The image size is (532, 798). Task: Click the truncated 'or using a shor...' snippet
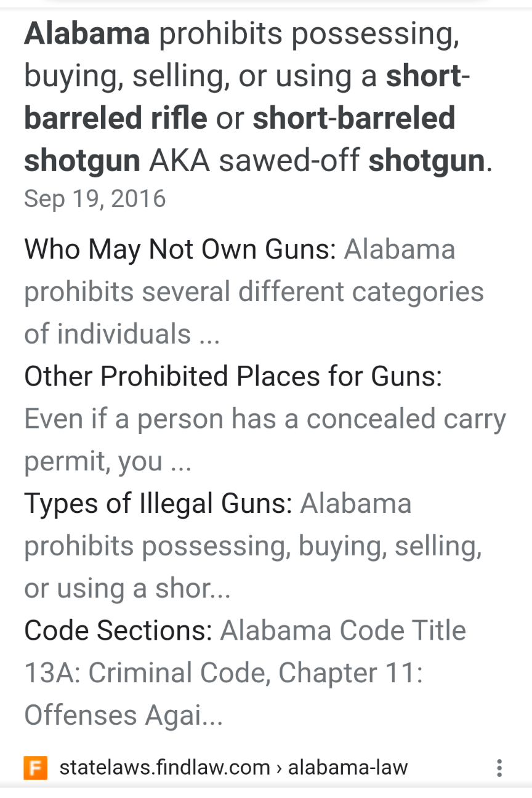[127, 589]
